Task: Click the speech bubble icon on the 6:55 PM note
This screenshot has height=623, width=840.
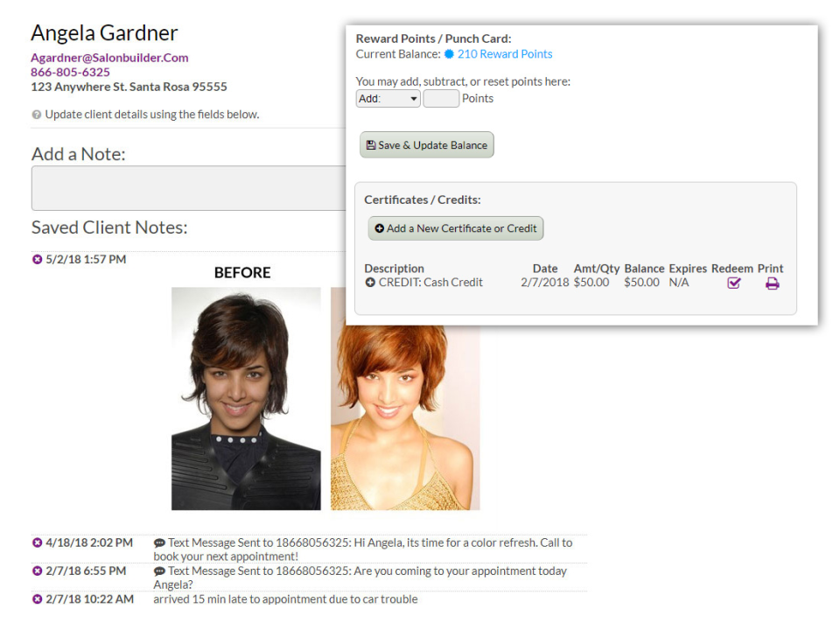Action: tap(160, 570)
